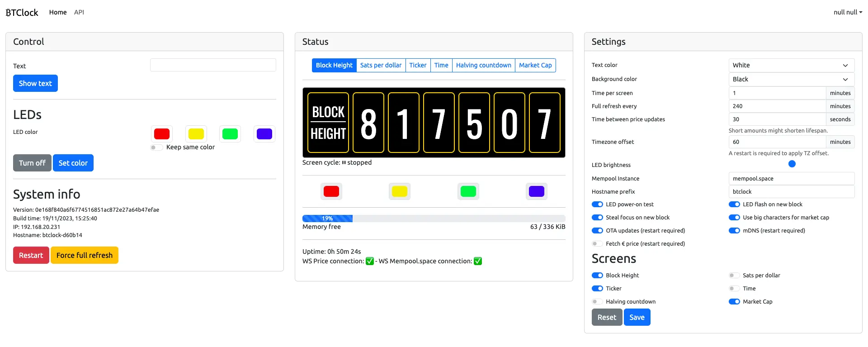Open the Background color dropdown

(x=792, y=79)
